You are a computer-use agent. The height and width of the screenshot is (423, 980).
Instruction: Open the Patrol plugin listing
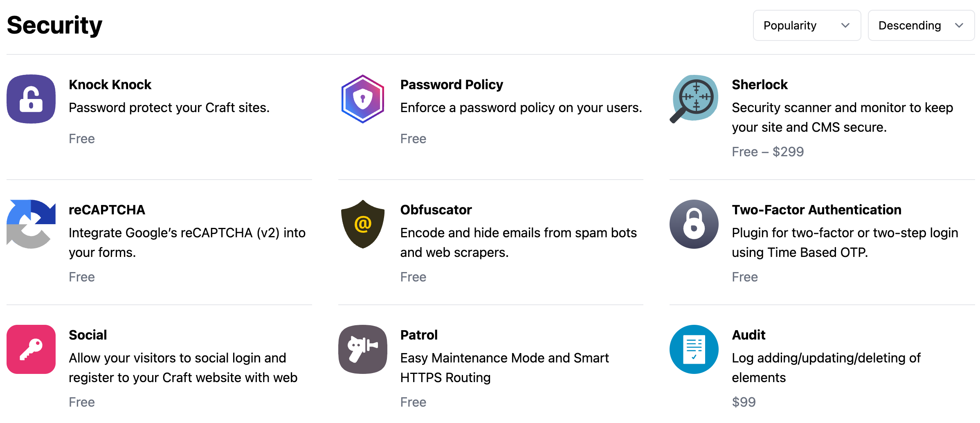[419, 335]
